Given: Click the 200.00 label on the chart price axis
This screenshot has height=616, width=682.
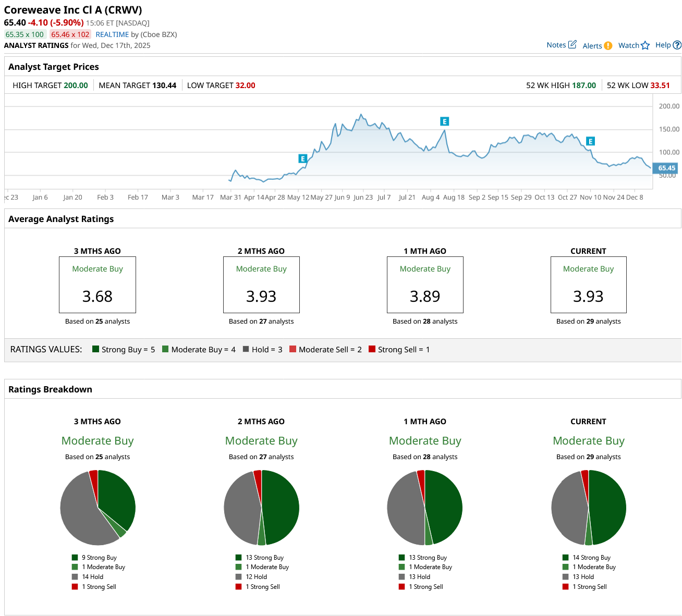Looking at the screenshot, I should click(669, 106).
